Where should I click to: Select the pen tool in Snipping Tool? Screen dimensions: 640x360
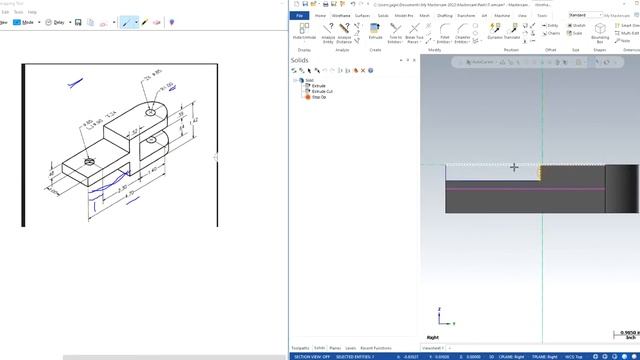point(126,22)
